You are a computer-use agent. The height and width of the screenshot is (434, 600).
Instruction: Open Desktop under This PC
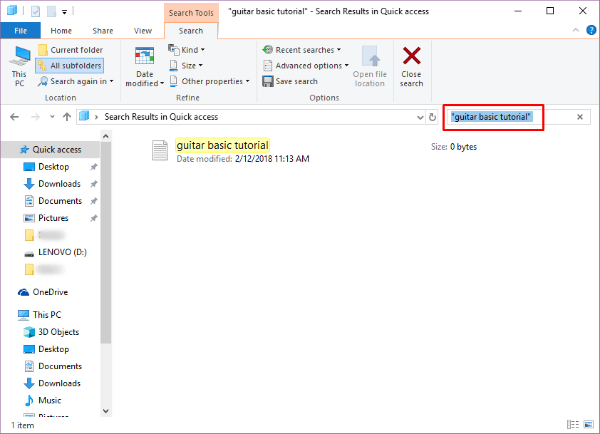tap(54, 349)
